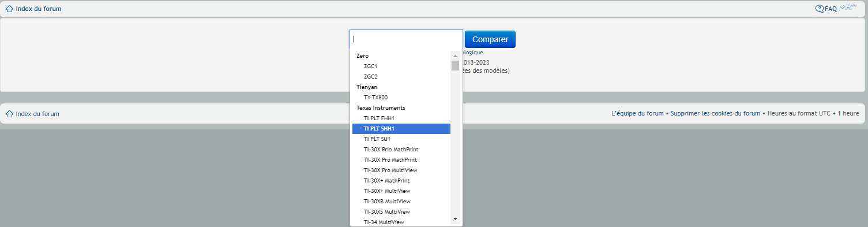
Task: Open the FAQ link
Action: (x=831, y=9)
